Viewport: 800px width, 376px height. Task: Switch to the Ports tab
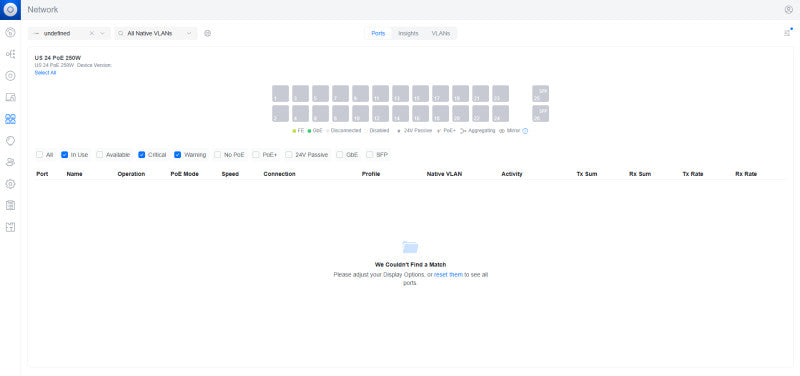(378, 33)
